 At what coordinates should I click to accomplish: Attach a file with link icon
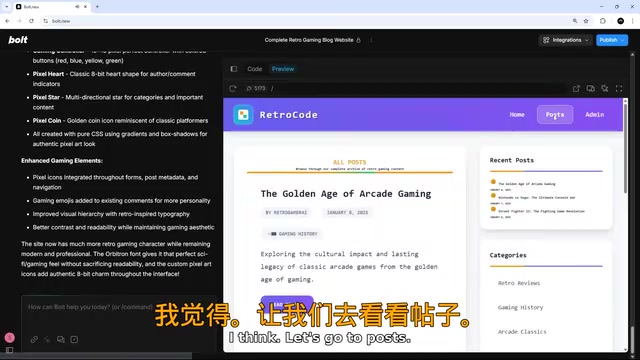tap(34, 340)
